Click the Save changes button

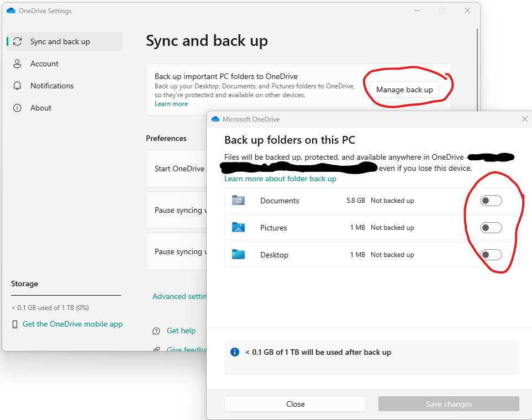coord(449,404)
